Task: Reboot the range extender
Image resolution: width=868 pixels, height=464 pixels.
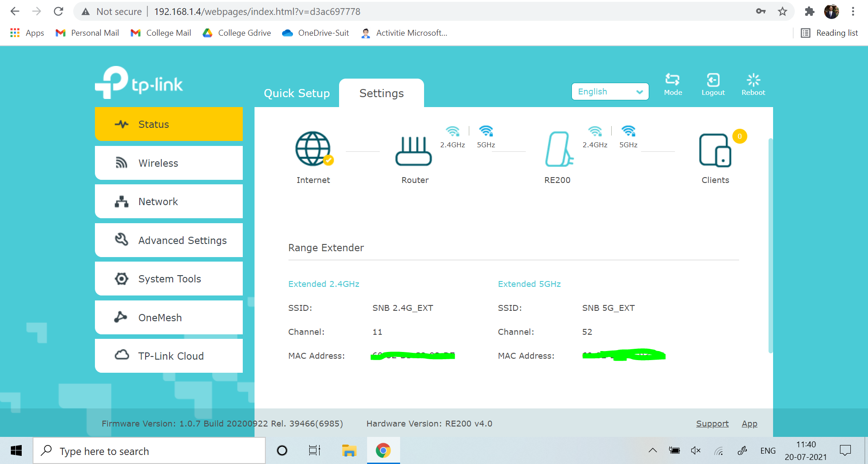Action: tap(753, 80)
